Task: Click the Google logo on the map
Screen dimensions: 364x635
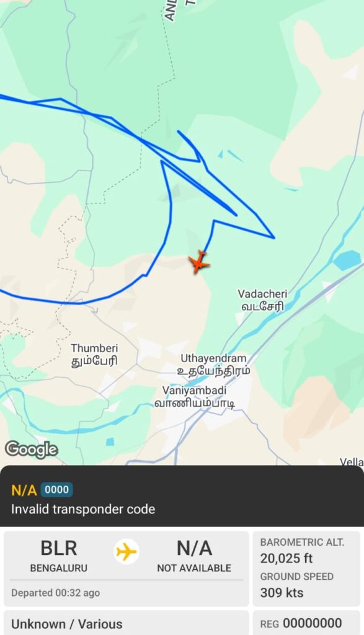Action: (31, 450)
